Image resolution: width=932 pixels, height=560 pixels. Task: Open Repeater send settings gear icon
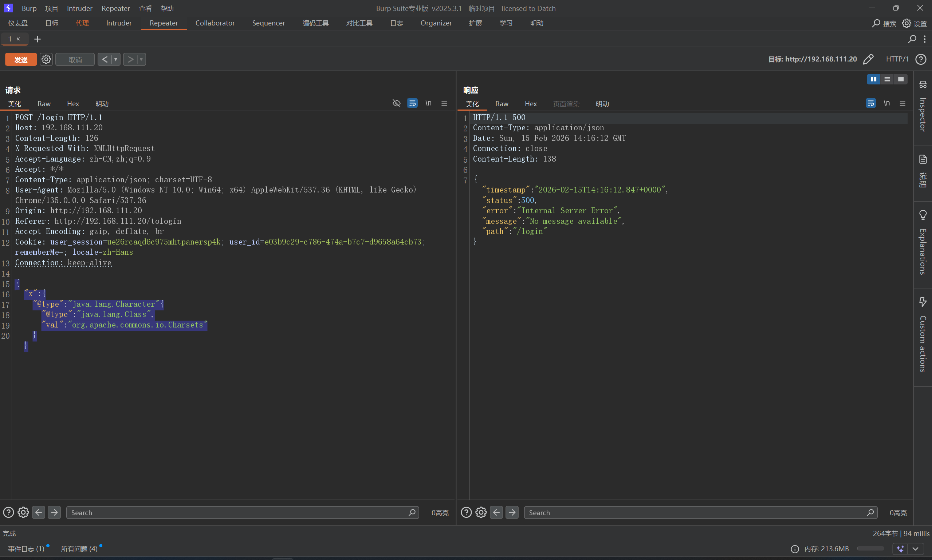coord(46,59)
